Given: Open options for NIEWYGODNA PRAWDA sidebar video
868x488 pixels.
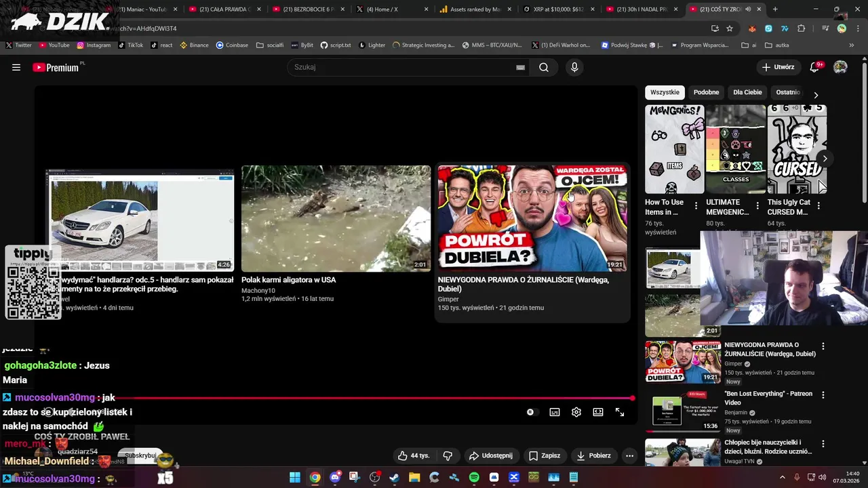Looking at the screenshot, I should pos(823,346).
